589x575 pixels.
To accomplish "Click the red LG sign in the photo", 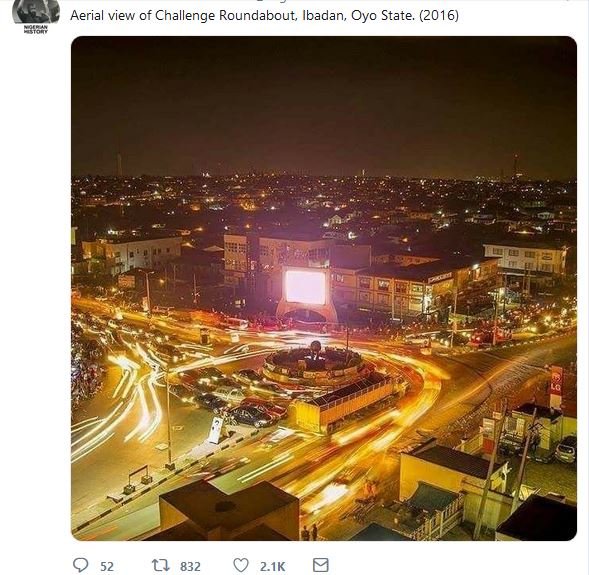I will click(556, 382).
